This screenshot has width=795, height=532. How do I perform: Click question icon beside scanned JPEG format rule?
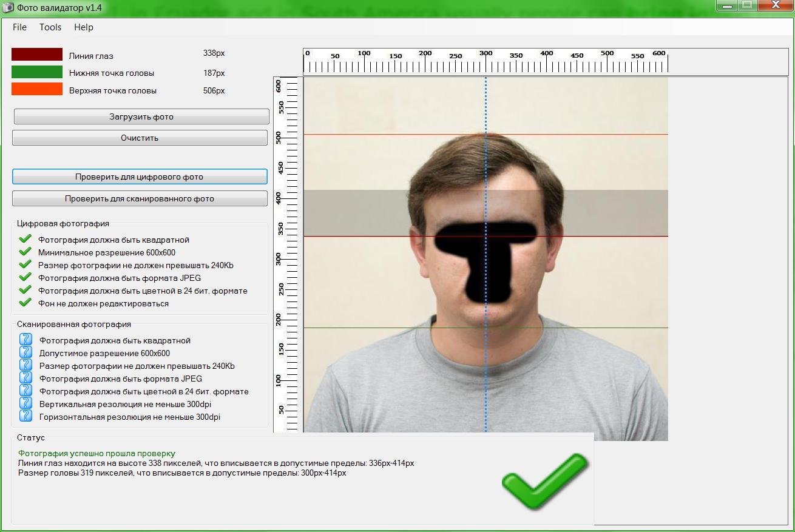click(25, 377)
